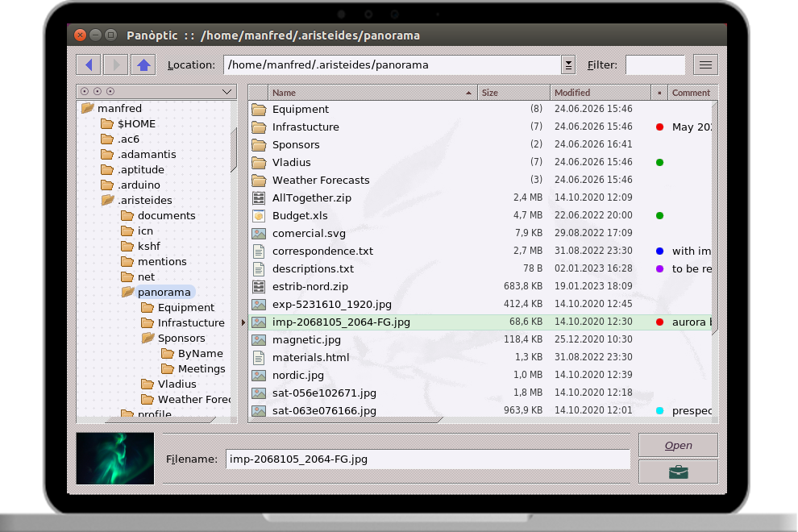Screen dimensions: 798x532
Task: Sort files by Modified column
Action: [601, 93]
